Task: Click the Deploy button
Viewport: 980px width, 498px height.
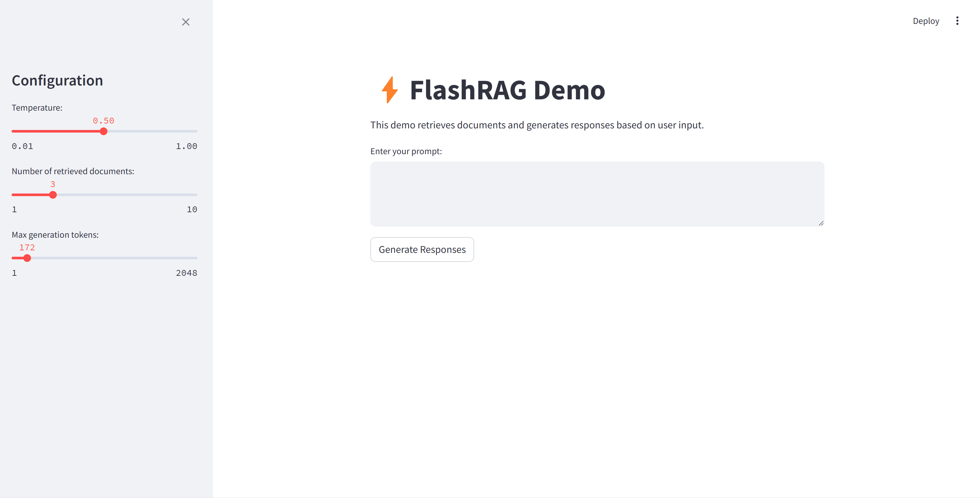Action: pyautogui.click(x=925, y=21)
